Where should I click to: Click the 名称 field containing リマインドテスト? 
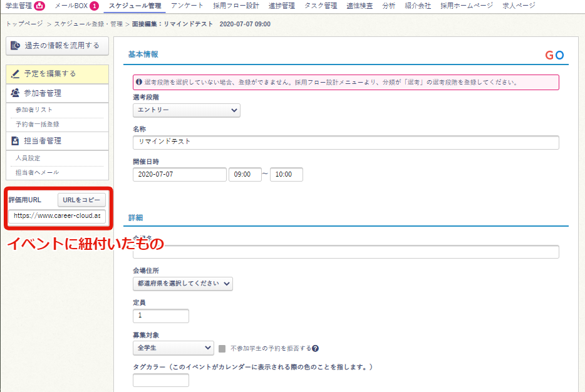[346, 143]
